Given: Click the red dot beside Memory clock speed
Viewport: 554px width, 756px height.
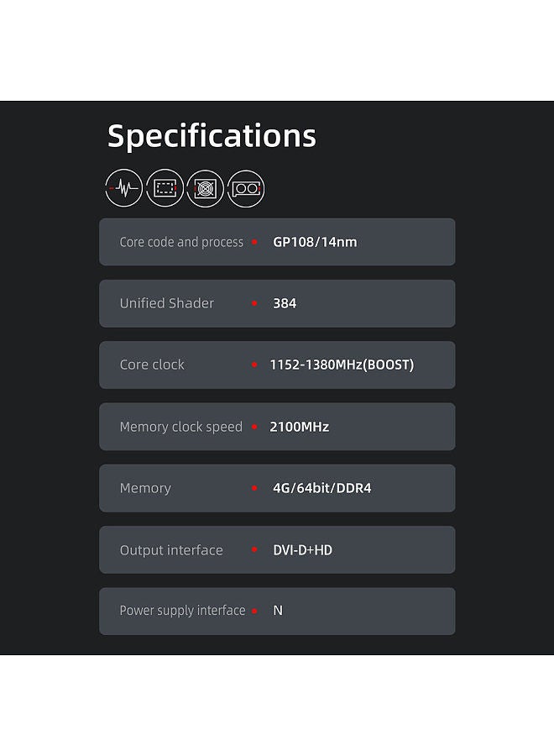Looking at the screenshot, I should click(x=254, y=427).
